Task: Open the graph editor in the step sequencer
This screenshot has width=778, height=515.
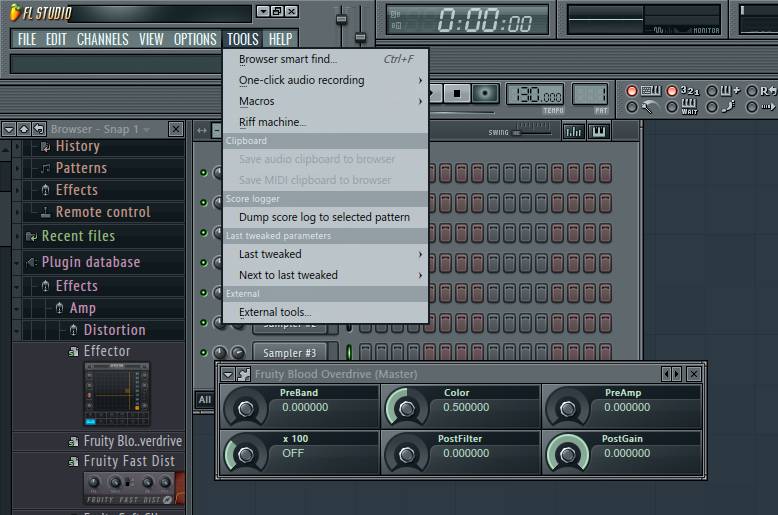Action: tap(573, 131)
